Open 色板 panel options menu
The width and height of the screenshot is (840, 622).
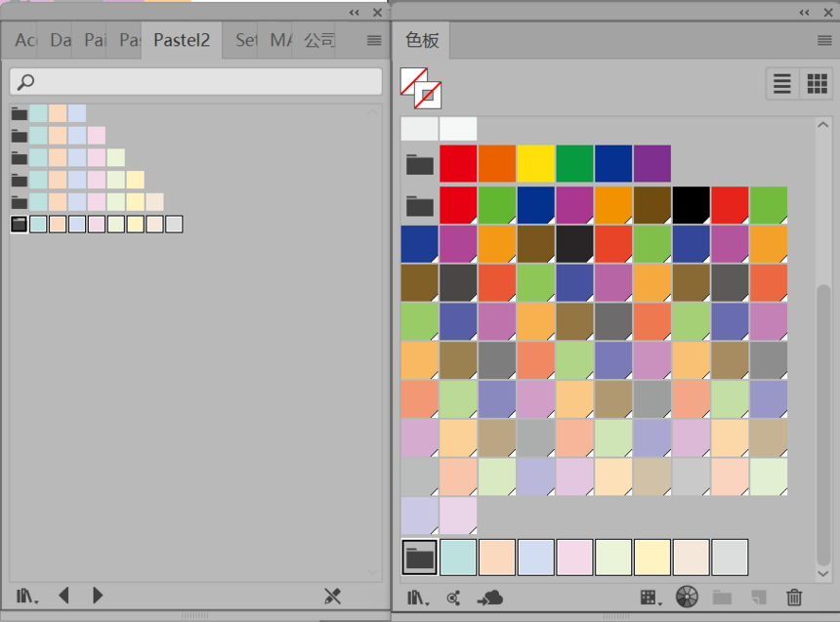[824, 40]
